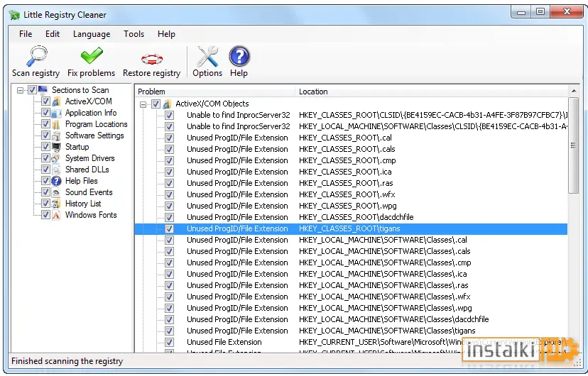Image resolution: width=588 pixels, height=376 pixels.
Task: Open Options with the tools icon
Action: point(207,57)
